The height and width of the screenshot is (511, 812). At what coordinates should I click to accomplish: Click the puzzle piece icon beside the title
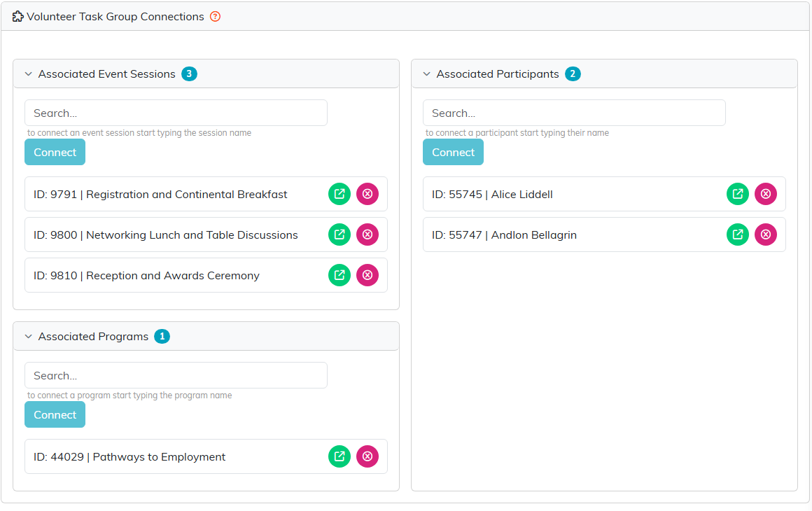pyautogui.click(x=17, y=17)
